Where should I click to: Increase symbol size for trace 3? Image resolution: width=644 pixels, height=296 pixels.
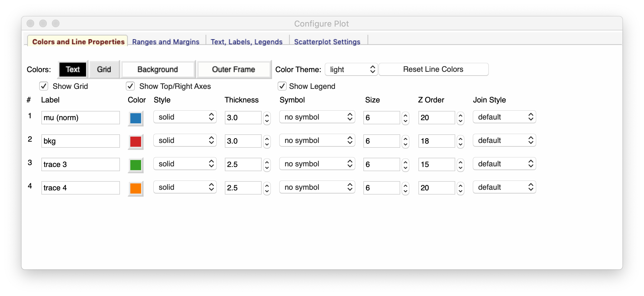point(405,162)
